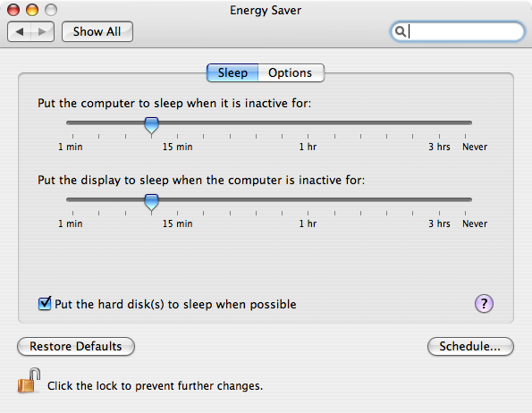Close the Energy Saver window
This screenshot has height=413, width=532.
click(x=13, y=10)
